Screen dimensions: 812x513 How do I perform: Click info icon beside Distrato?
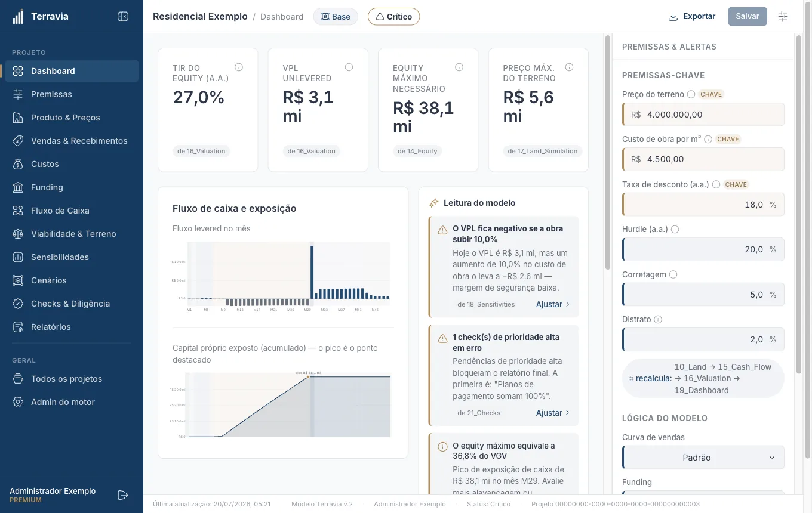pos(658,319)
